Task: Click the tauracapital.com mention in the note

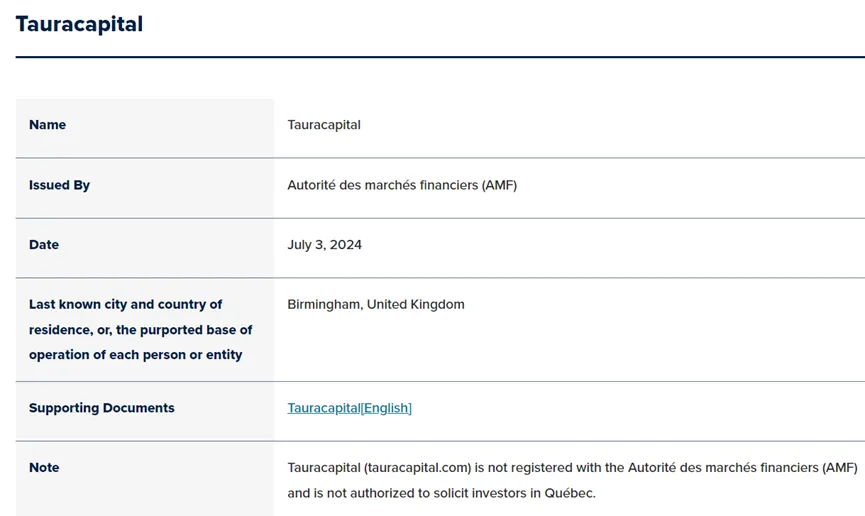Action: click(x=418, y=467)
